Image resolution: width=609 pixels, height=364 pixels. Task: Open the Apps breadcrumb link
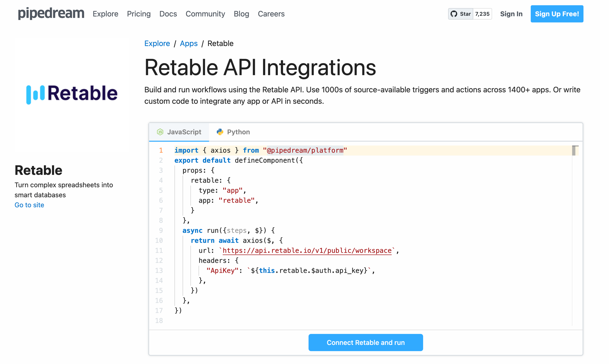coord(189,43)
